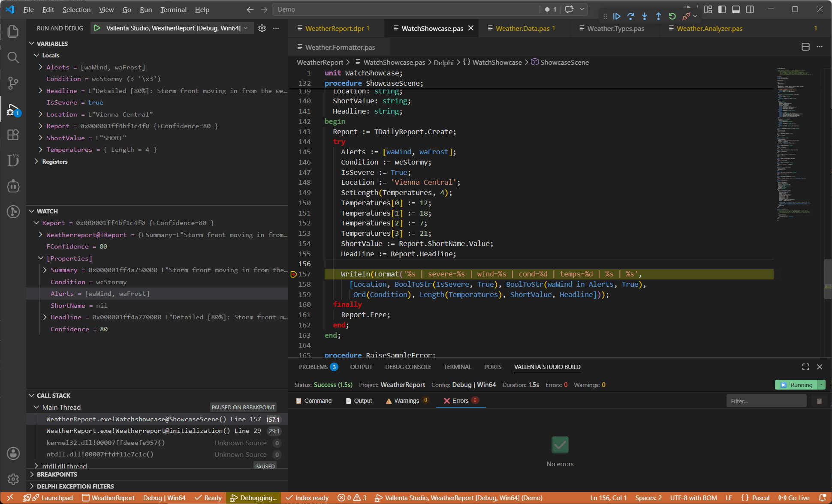This screenshot has width=832, height=504.
Task: Open Customize Layout button
Action: [708, 9]
